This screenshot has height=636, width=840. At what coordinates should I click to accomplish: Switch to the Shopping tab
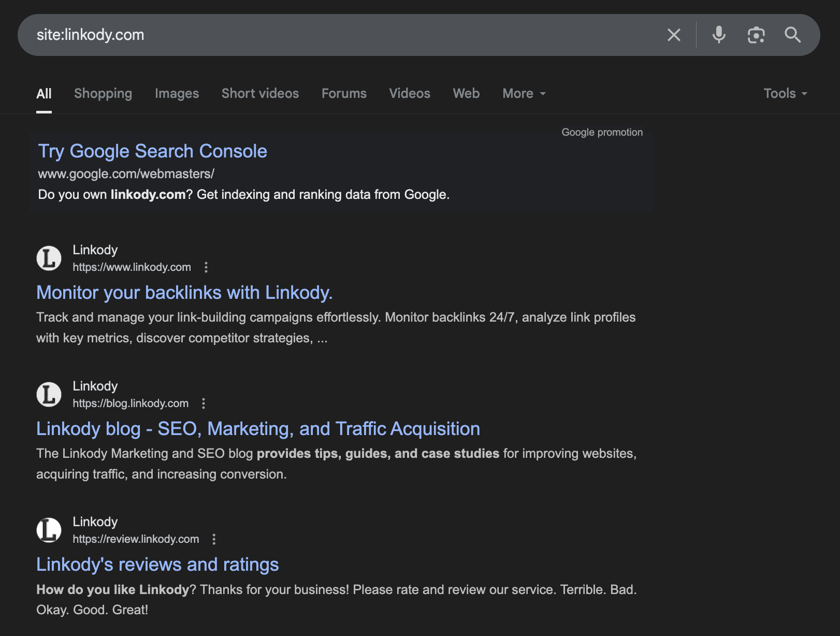[x=103, y=94]
